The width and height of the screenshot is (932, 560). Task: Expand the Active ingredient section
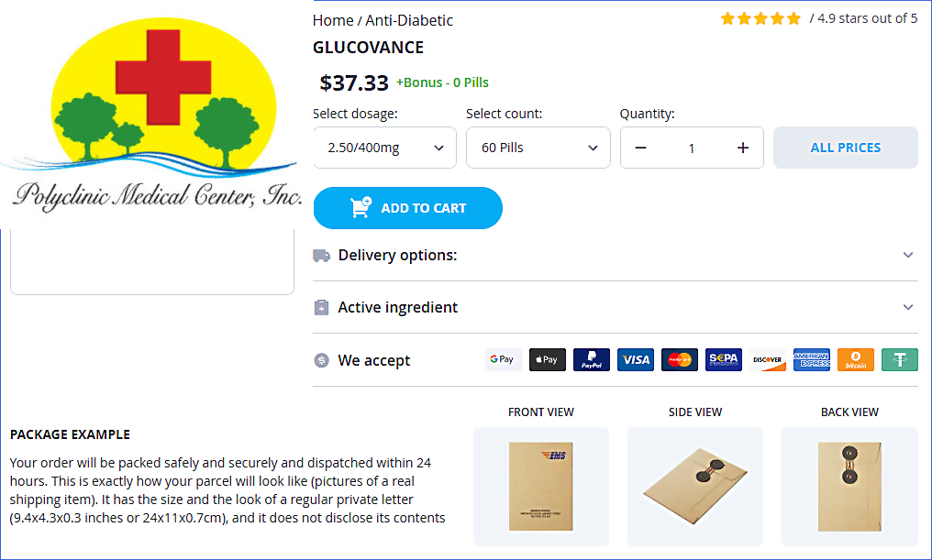(615, 308)
